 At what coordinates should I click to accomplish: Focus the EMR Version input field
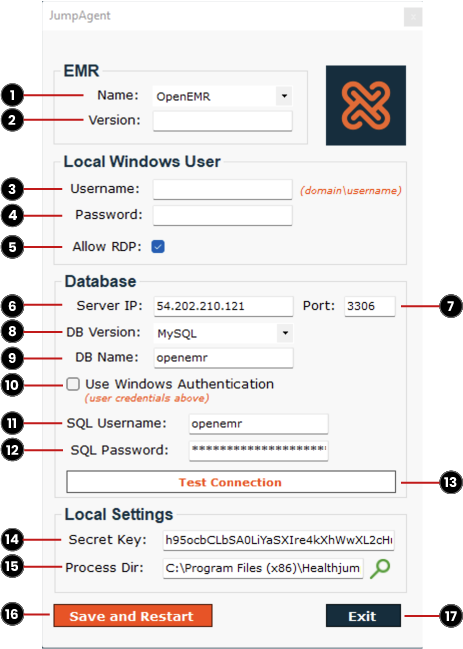[223, 121]
